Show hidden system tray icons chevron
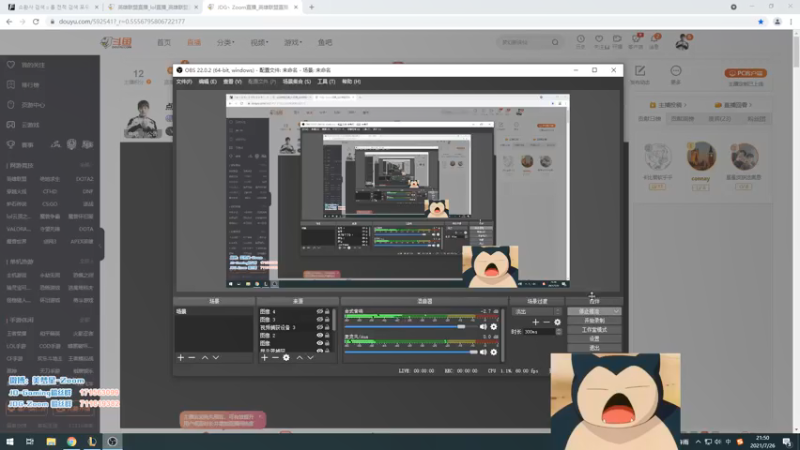 [x=698, y=442]
